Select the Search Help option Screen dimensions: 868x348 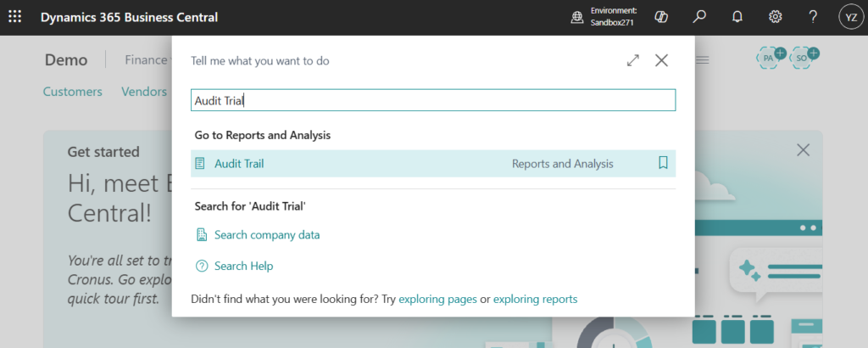click(243, 267)
